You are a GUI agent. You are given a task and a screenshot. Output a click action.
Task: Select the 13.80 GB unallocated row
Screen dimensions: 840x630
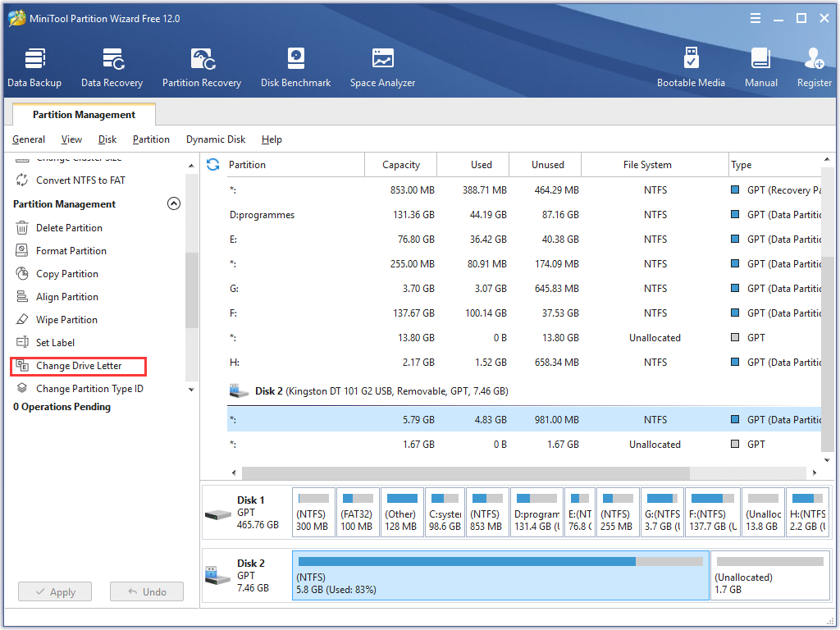click(524, 338)
